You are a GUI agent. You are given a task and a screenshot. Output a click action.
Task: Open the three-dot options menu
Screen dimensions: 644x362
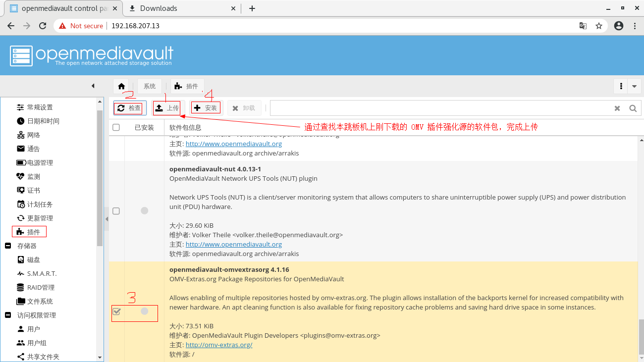point(621,86)
